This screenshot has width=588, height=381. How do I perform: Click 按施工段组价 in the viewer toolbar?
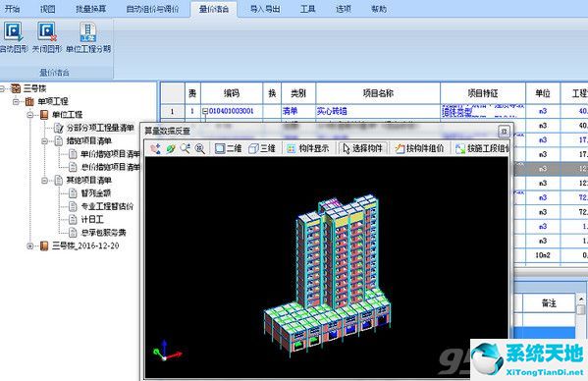click(482, 148)
